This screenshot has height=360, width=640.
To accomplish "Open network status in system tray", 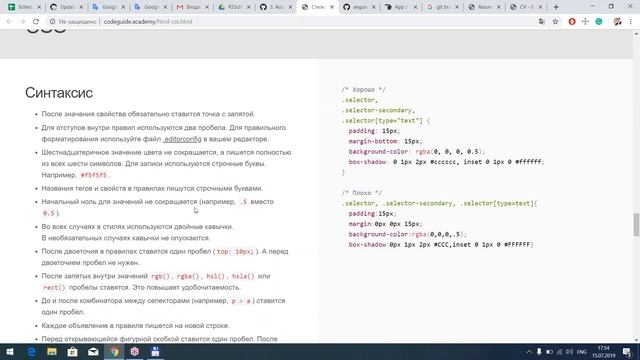I will (560, 352).
